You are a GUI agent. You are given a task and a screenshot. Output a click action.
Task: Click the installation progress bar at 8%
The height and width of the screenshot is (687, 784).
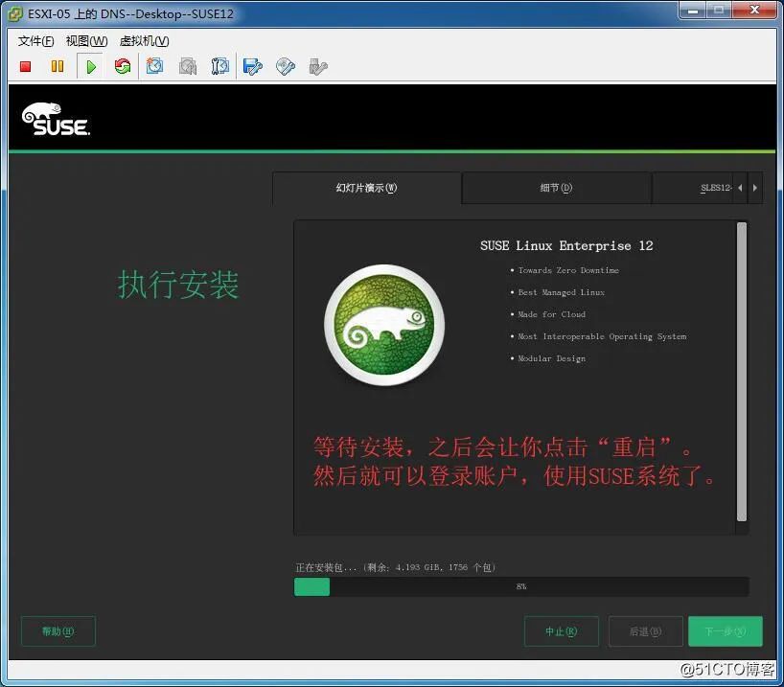pyautogui.click(x=521, y=586)
